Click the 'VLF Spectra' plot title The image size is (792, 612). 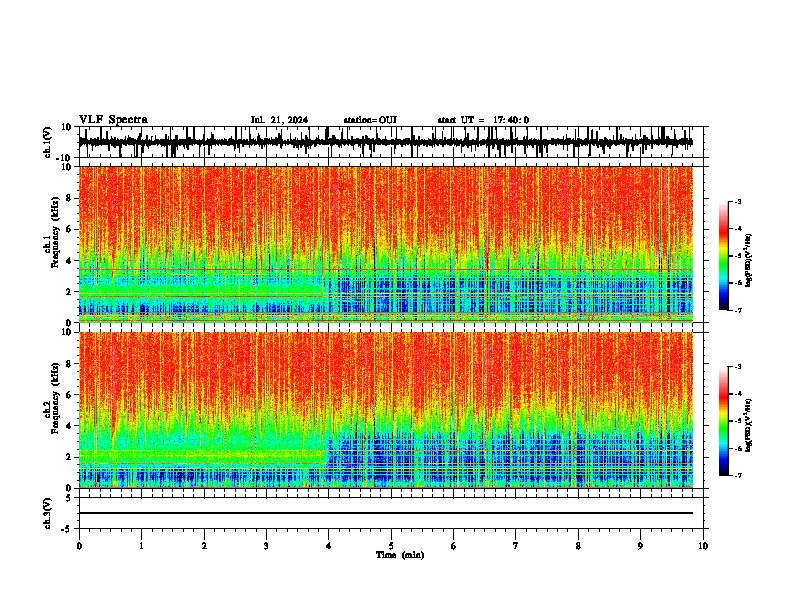point(113,120)
